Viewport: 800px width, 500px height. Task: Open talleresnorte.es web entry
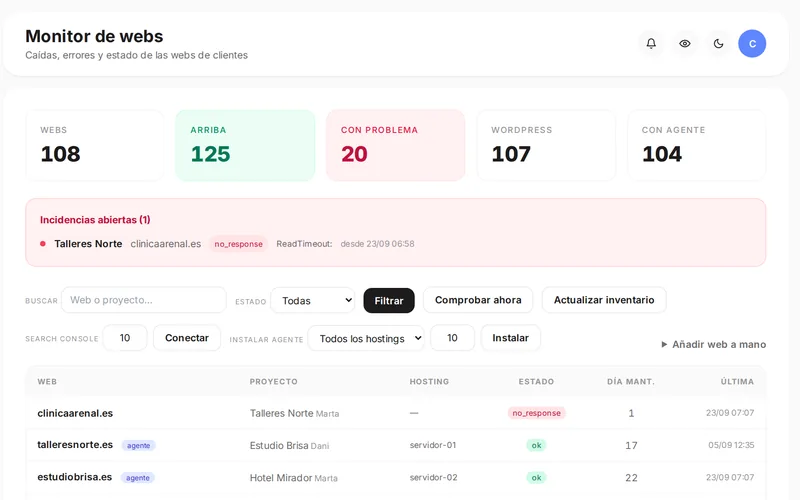(x=75, y=445)
